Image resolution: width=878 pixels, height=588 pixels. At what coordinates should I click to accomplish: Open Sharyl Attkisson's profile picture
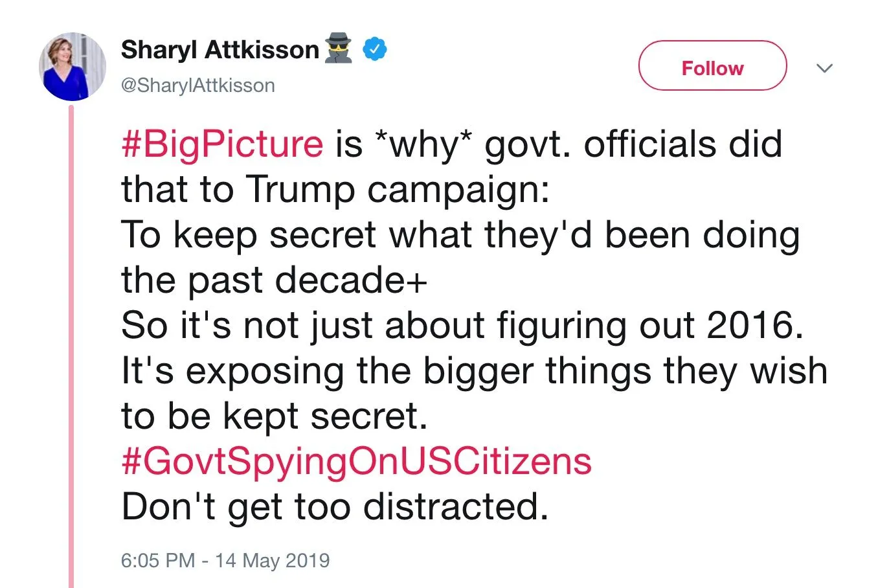point(73,67)
